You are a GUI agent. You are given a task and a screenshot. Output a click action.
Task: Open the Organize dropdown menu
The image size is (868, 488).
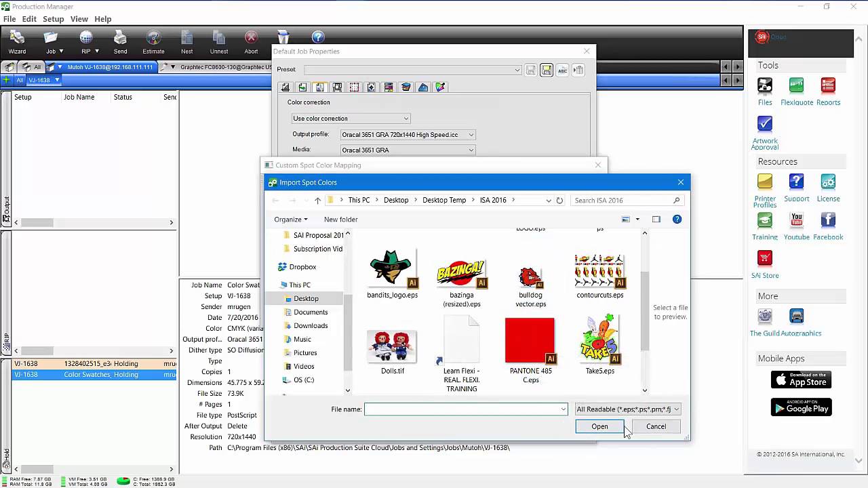[x=291, y=220]
